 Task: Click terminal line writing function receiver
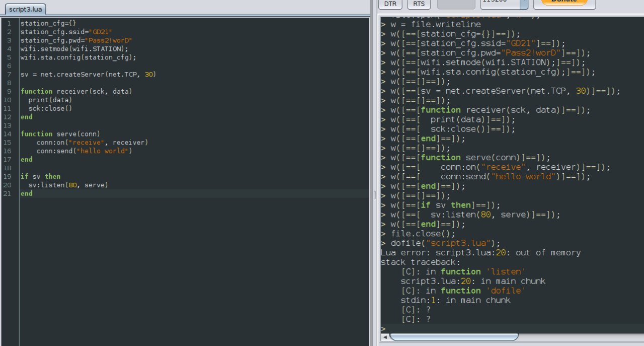pyautogui.click(x=486, y=110)
